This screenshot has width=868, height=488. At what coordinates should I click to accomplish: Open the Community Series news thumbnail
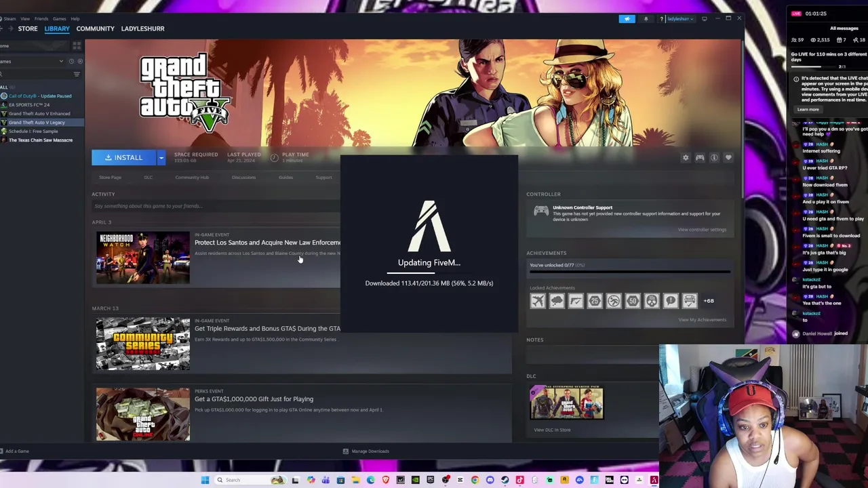[x=143, y=344]
